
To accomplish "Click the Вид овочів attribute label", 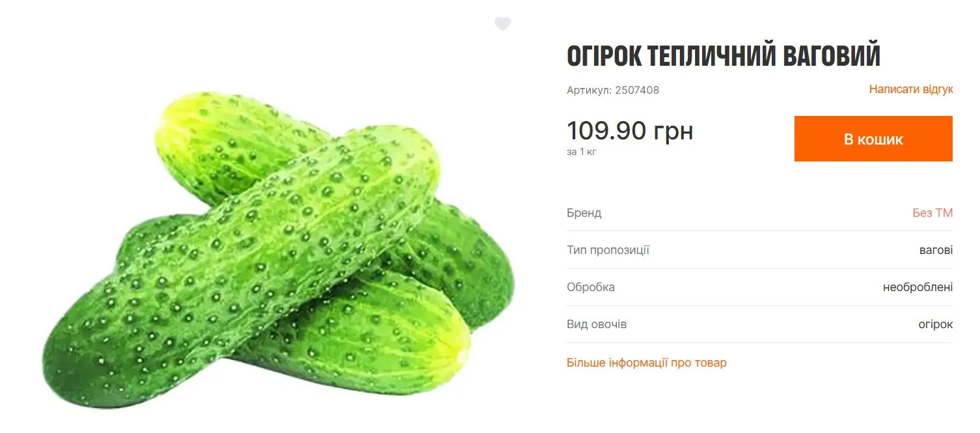I will click(596, 324).
